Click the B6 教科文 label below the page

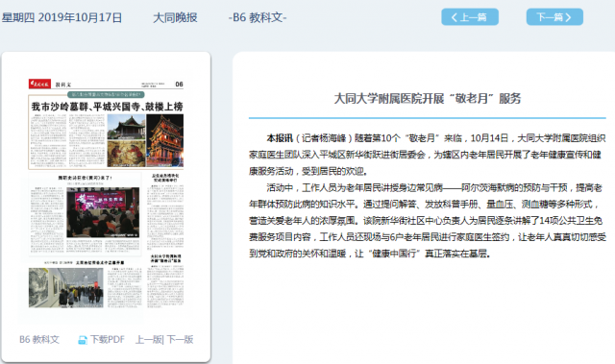coord(39,339)
